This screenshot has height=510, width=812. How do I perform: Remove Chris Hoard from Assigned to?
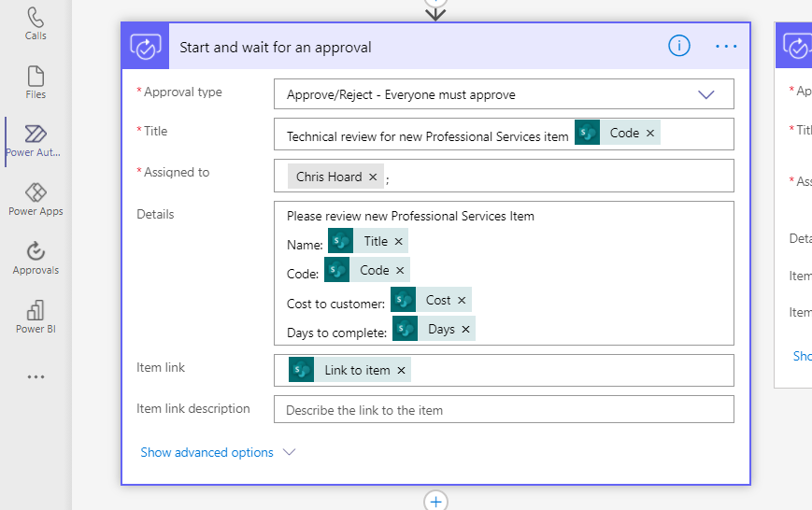pos(373,177)
